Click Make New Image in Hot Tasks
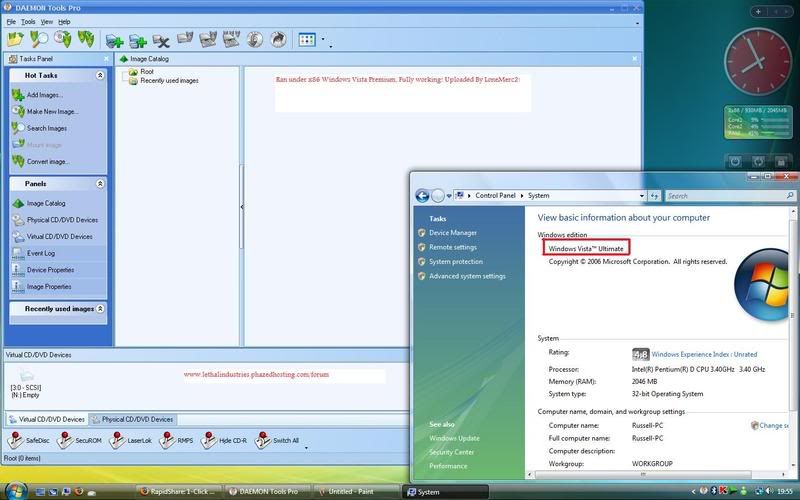The width and height of the screenshot is (800, 500). tap(45, 111)
